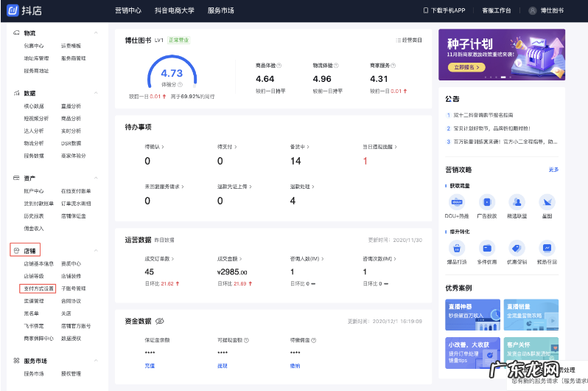Open 子账号管理 in the sidebar
Viewport: 588px width, 391px height.
[x=74, y=288]
